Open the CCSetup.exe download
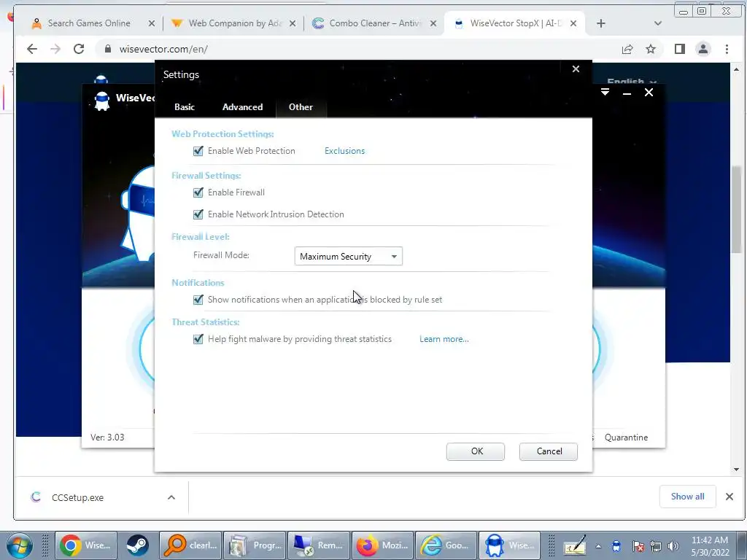 77,497
